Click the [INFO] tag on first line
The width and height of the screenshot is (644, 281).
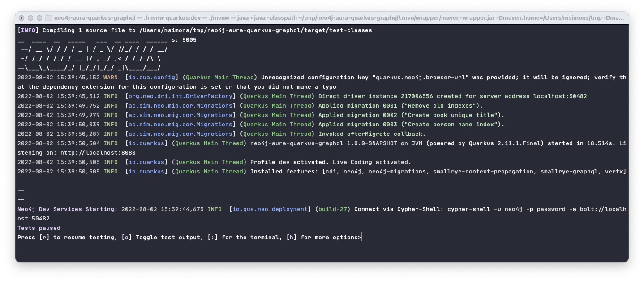coord(28,30)
